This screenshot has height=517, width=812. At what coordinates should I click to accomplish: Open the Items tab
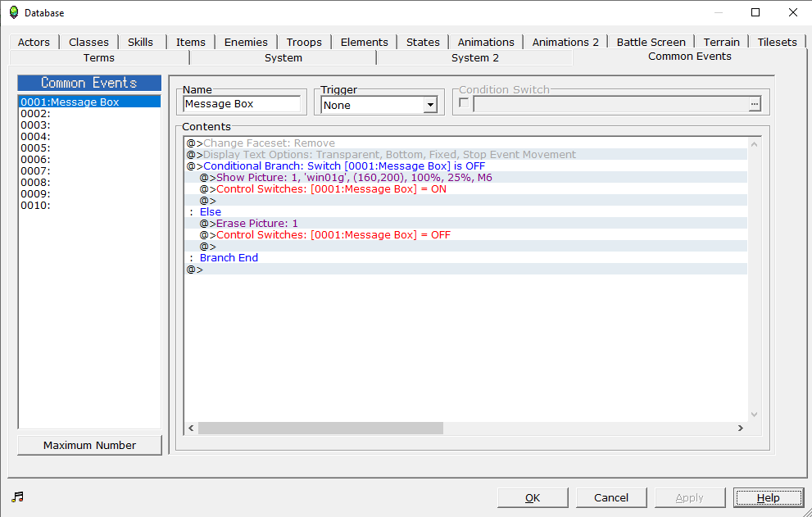point(191,42)
